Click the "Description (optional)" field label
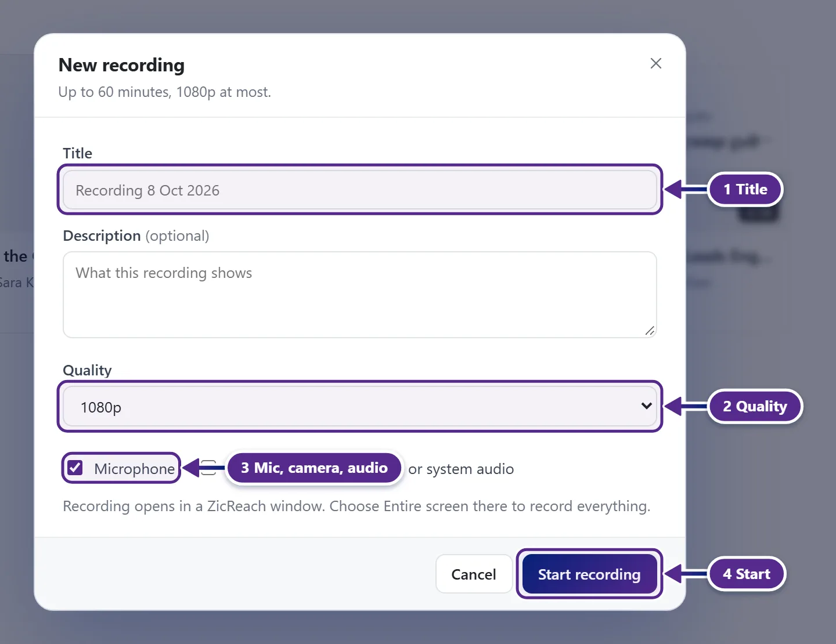 click(x=136, y=236)
